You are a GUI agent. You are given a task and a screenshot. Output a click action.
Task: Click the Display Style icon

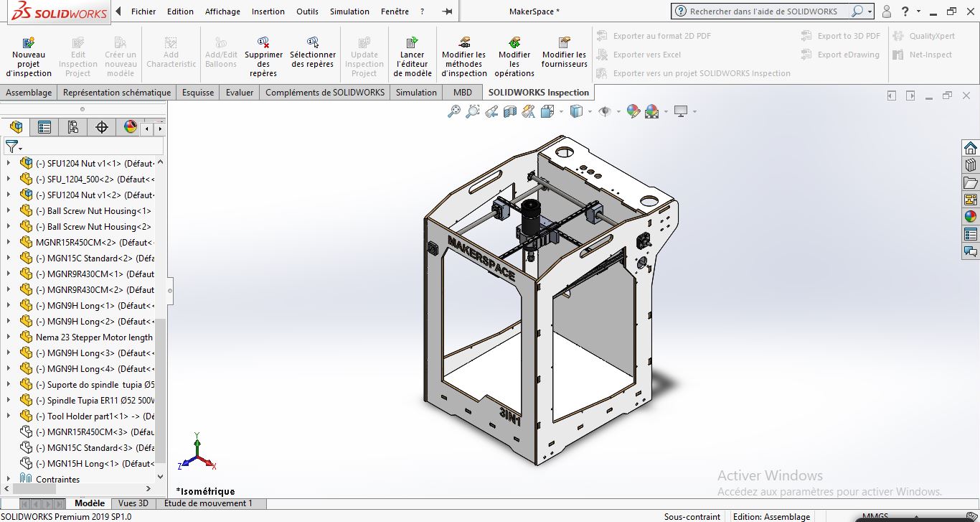(x=575, y=111)
